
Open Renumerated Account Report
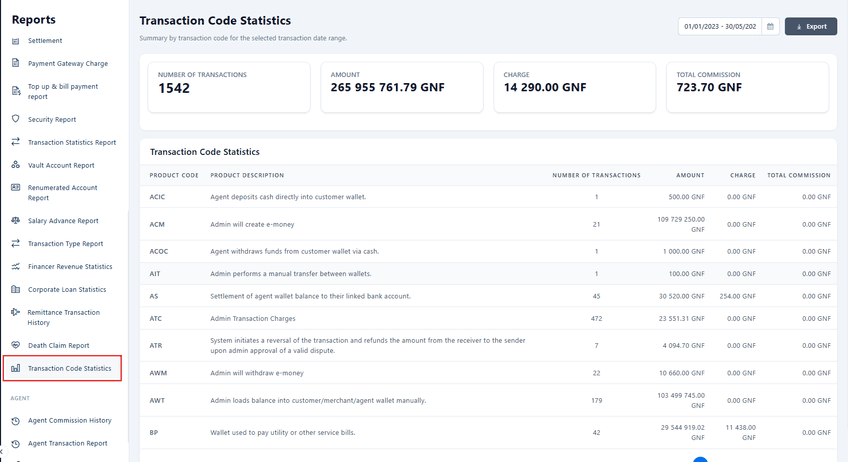[62, 193]
